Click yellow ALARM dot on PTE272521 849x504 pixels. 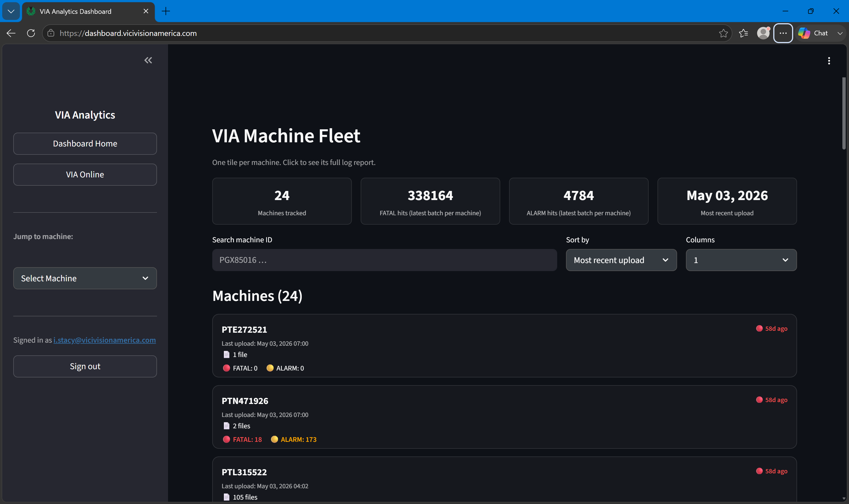point(270,368)
